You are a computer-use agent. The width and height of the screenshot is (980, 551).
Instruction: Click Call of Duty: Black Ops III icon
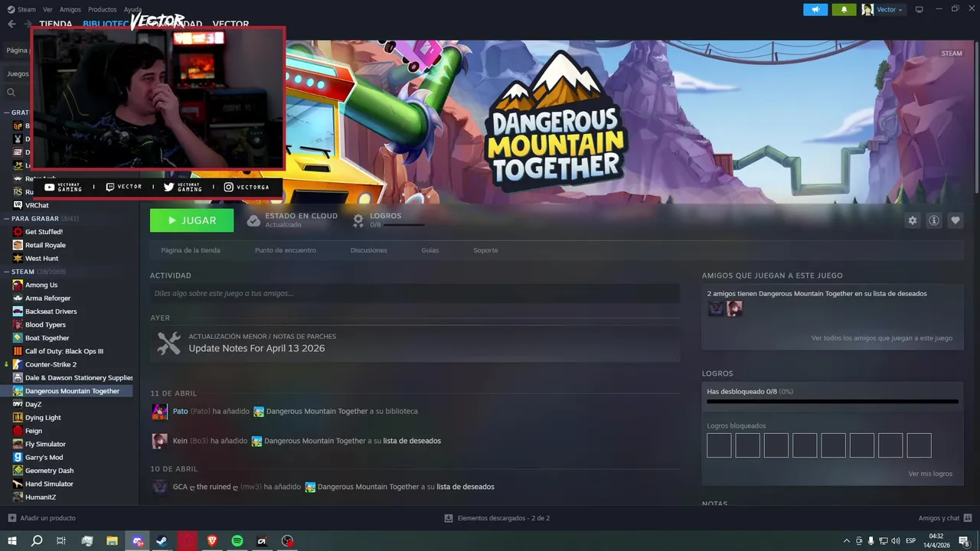click(x=18, y=351)
